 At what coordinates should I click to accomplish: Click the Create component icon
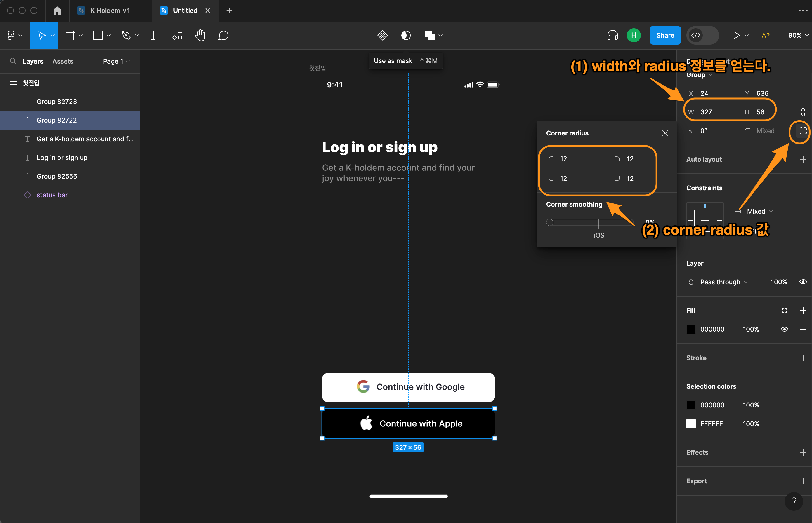click(382, 35)
